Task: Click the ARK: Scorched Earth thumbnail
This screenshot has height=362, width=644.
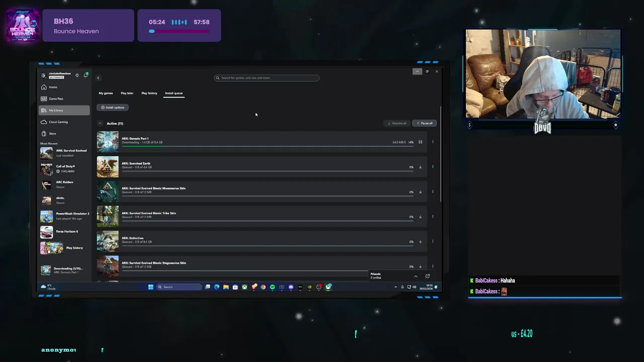Action: coord(108,167)
